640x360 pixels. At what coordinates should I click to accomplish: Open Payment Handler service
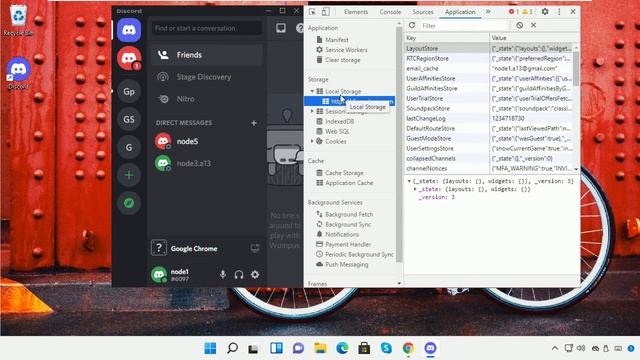[348, 244]
